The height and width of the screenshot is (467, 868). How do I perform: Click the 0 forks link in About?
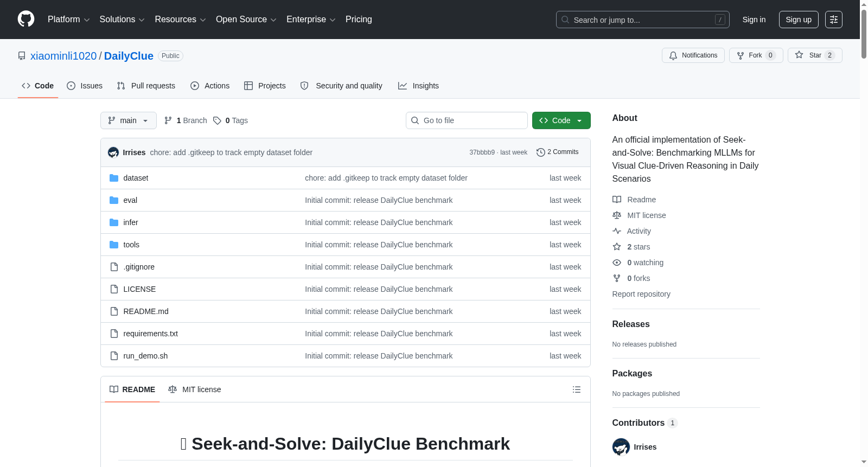[x=639, y=278]
